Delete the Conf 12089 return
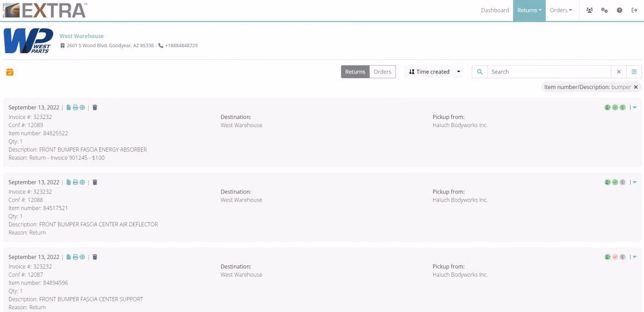The image size is (644, 312). tap(95, 107)
